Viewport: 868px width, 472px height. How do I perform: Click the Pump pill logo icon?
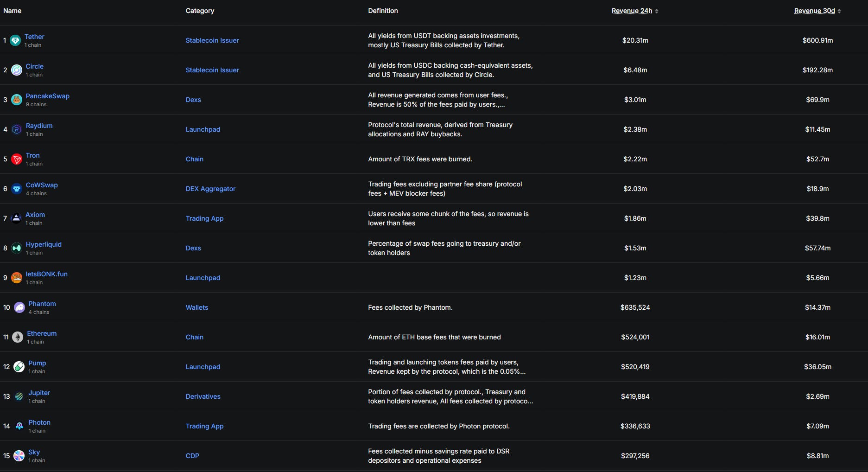point(19,367)
